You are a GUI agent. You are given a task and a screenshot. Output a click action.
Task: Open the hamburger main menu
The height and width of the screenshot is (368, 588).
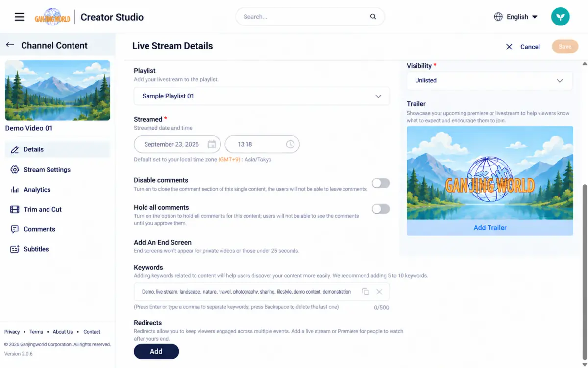tap(20, 17)
